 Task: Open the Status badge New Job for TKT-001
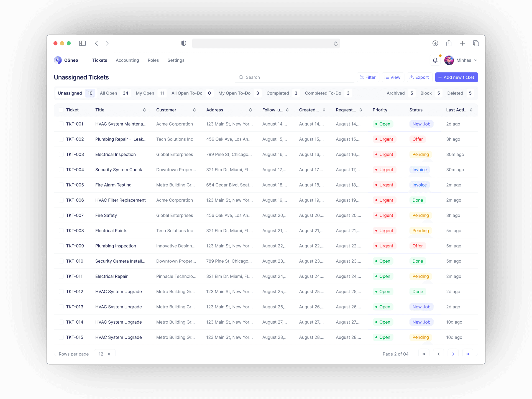pyautogui.click(x=421, y=124)
